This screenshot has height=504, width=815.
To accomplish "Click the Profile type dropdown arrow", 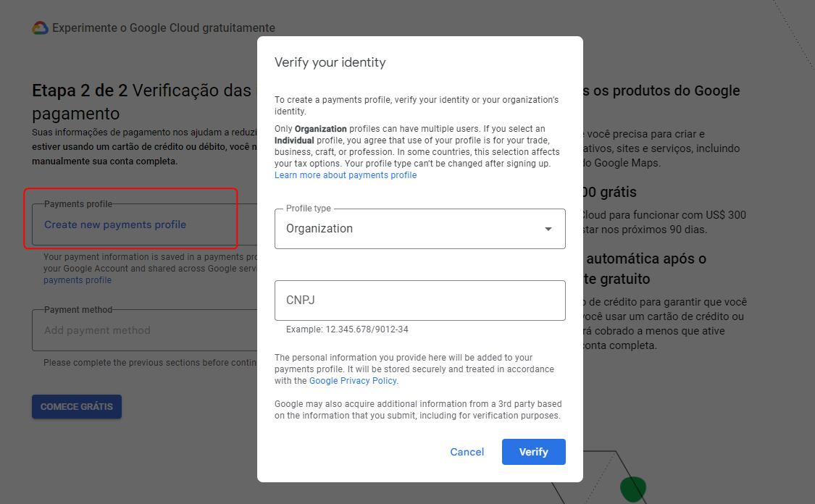I will (x=548, y=229).
